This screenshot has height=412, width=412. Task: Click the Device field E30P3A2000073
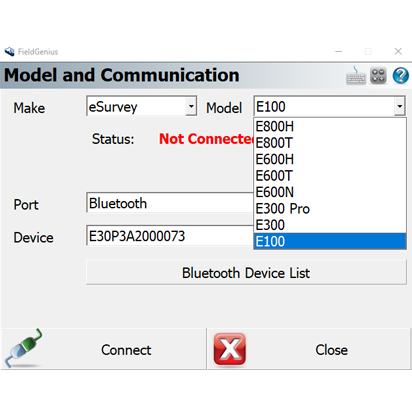point(170,236)
